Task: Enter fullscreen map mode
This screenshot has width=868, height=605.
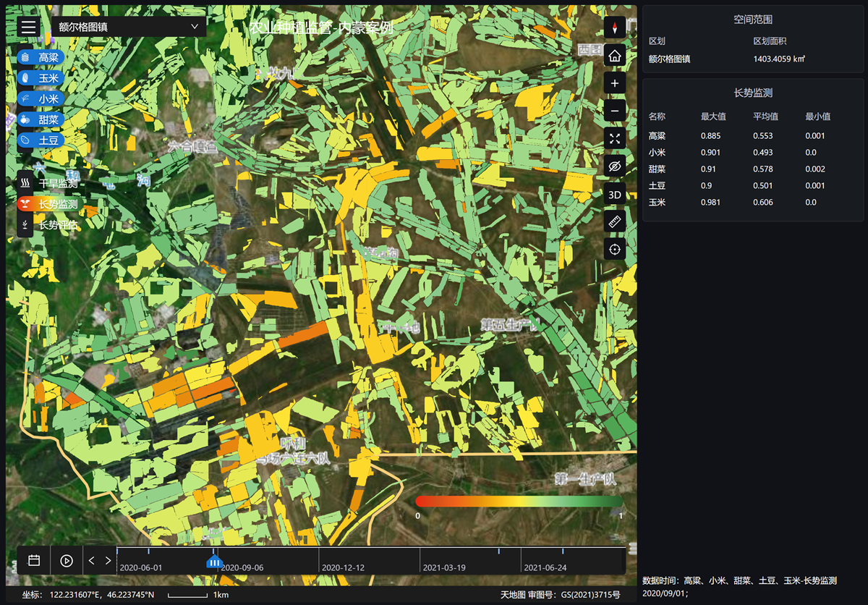Action: coord(615,139)
